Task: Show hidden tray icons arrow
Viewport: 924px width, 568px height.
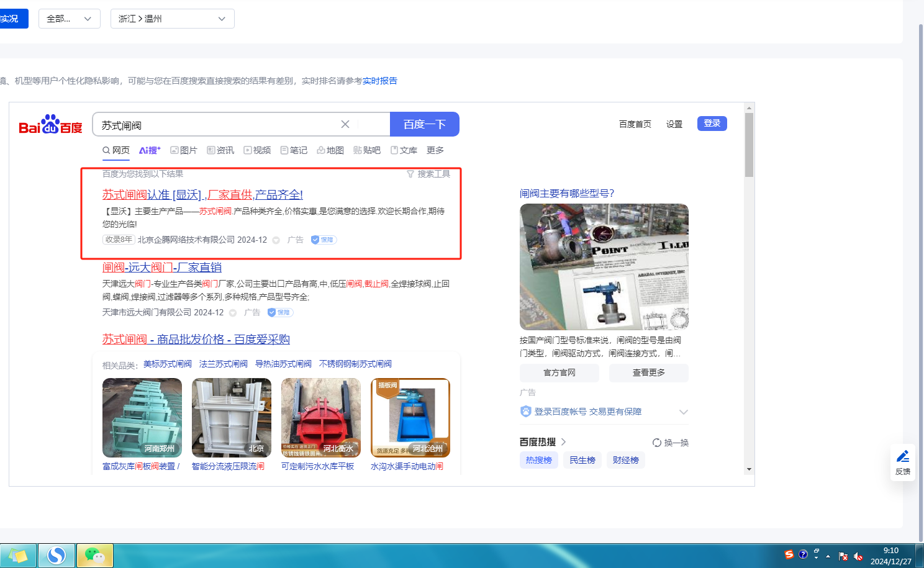Action: pos(828,556)
